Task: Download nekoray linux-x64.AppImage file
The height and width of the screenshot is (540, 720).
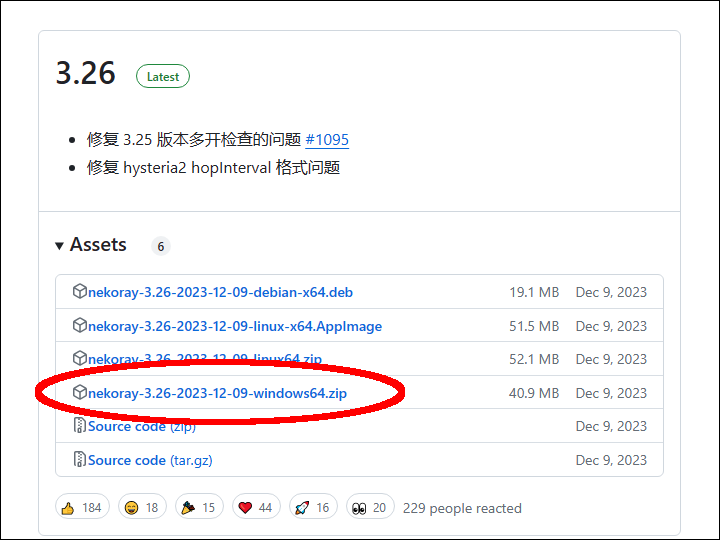Action: pos(235,326)
